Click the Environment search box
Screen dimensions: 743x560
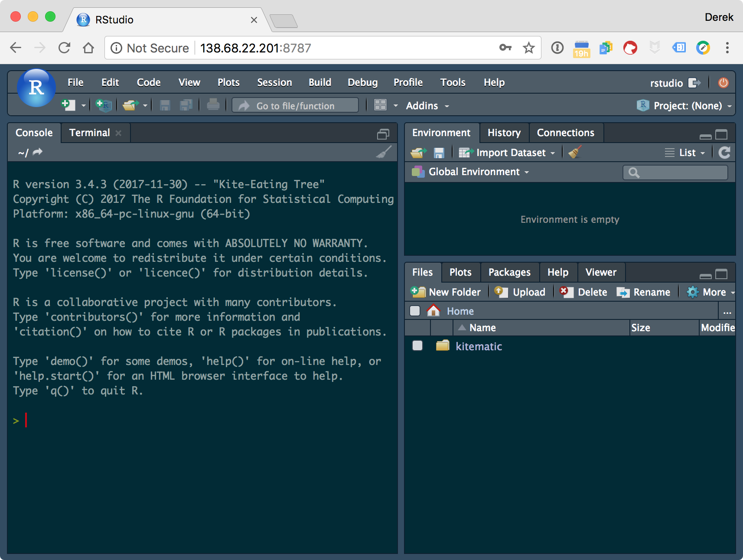point(675,173)
